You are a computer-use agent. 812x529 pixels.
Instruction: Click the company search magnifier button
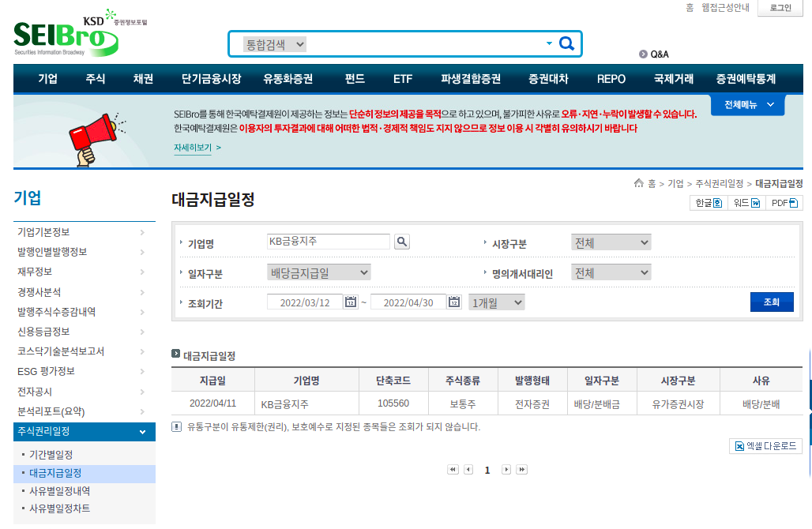[402, 241]
